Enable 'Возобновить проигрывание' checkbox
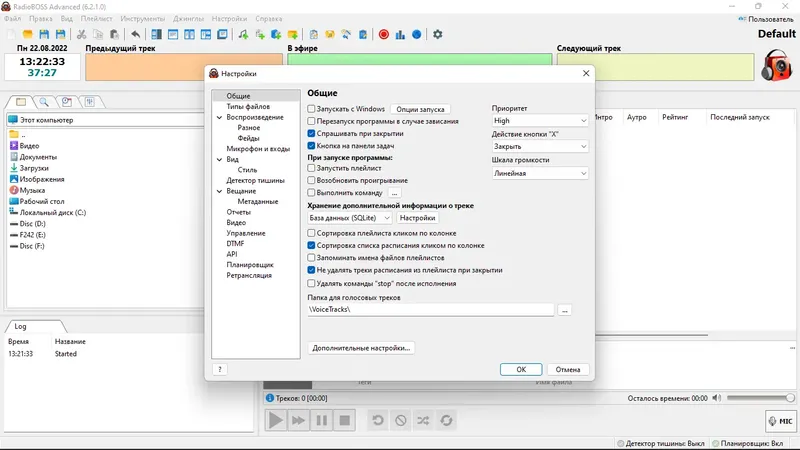The width and height of the screenshot is (800, 450). click(311, 180)
